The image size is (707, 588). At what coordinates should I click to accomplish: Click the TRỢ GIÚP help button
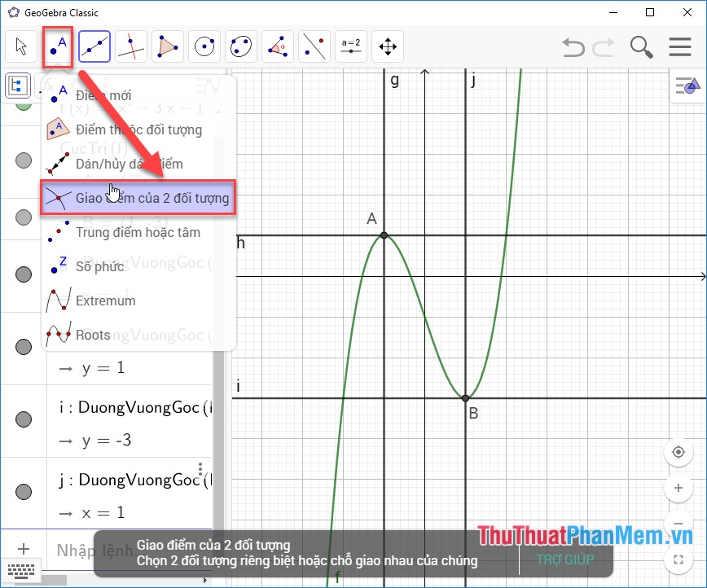566,559
